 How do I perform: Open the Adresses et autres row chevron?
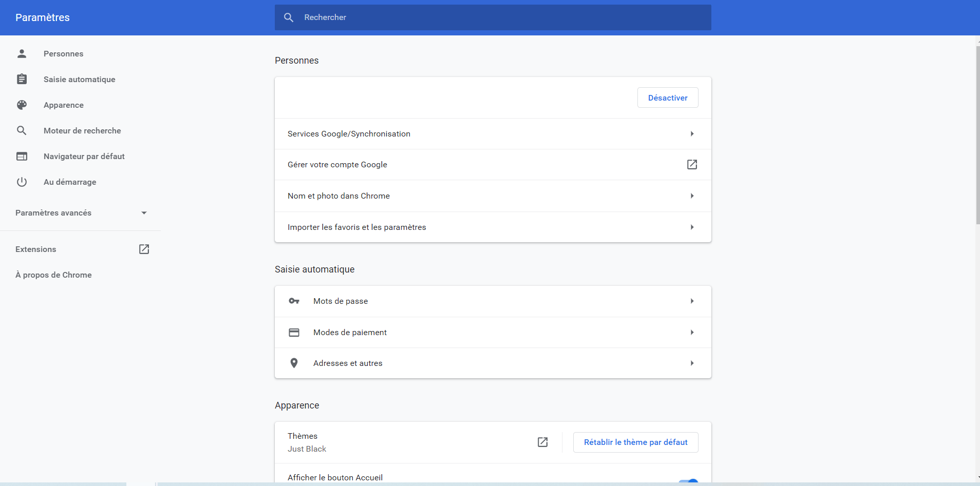click(692, 363)
